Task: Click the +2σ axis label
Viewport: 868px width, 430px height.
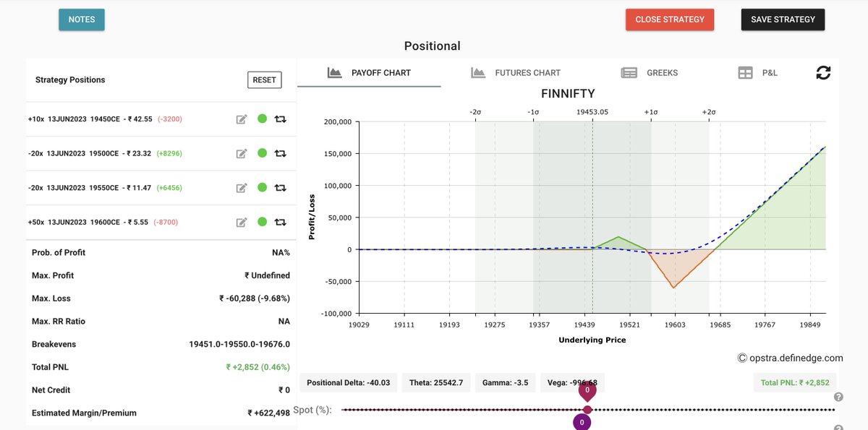Action: point(709,112)
